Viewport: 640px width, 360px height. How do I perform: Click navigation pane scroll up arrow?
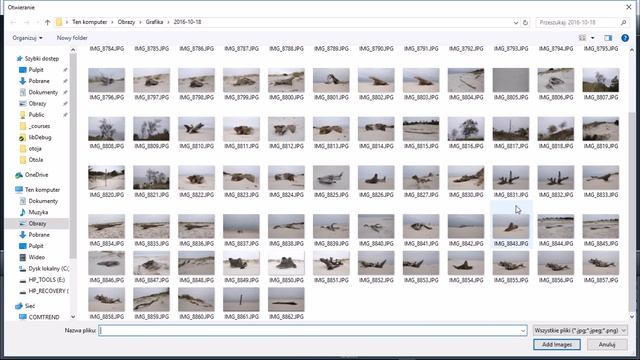73,50
